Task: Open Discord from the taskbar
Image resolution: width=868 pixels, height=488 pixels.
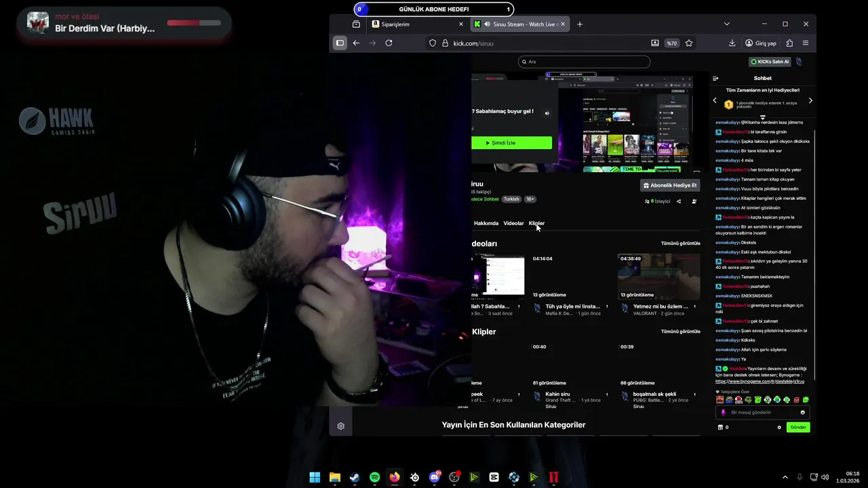Action: coord(434,477)
